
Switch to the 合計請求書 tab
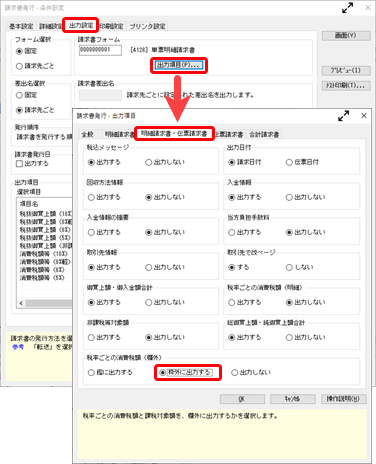(264, 134)
